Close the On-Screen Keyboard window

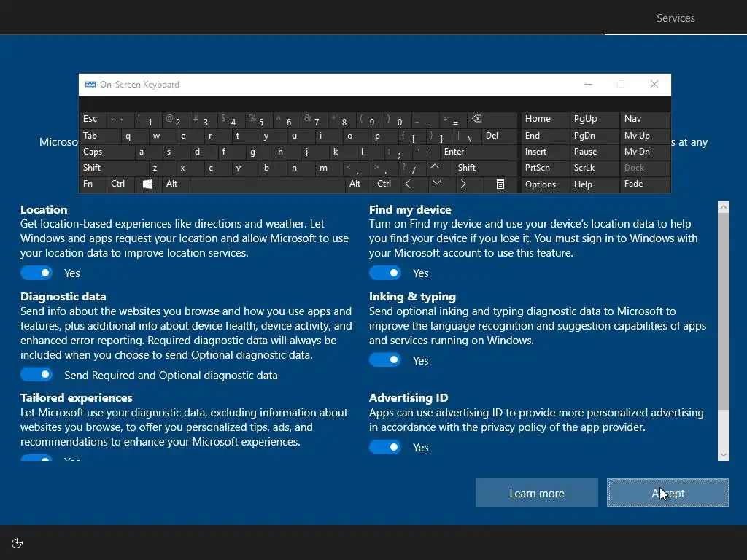click(x=654, y=85)
